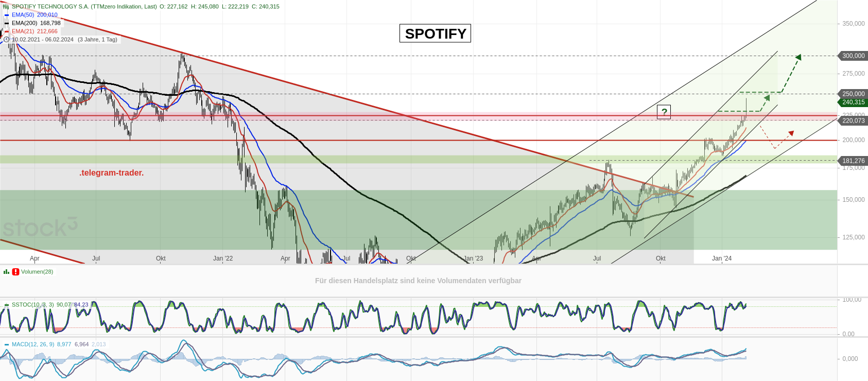Click the 300,000 price level marker
Image resolution: width=868 pixels, height=381 pixels.
pyautogui.click(x=853, y=56)
